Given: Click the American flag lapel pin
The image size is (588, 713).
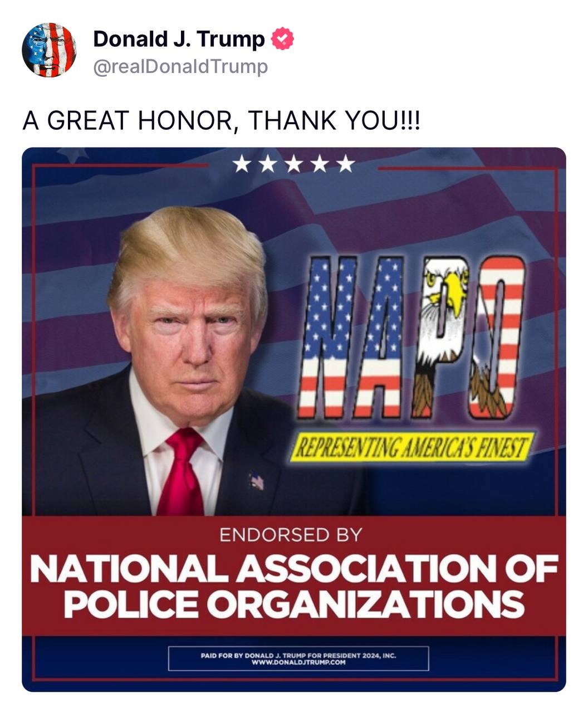Looking at the screenshot, I should pyautogui.click(x=257, y=481).
